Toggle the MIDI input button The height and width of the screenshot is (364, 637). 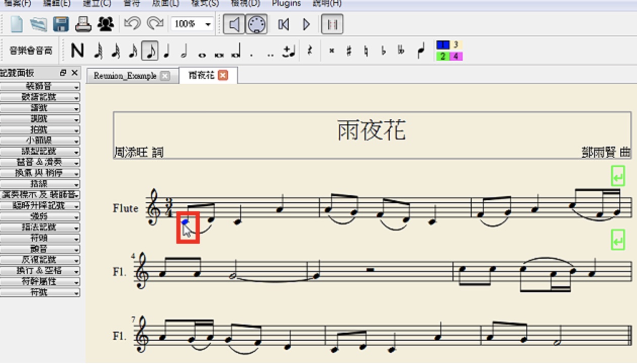coord(256,24)
